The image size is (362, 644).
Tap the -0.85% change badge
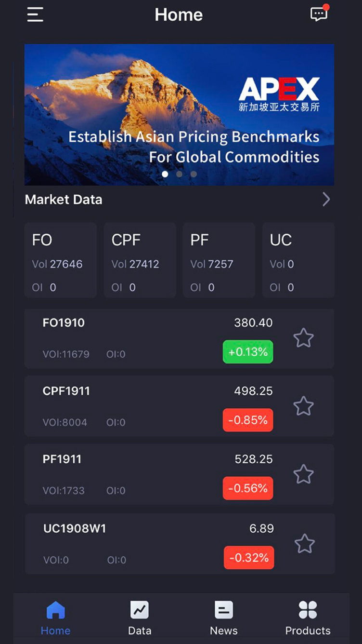(248, 420)
